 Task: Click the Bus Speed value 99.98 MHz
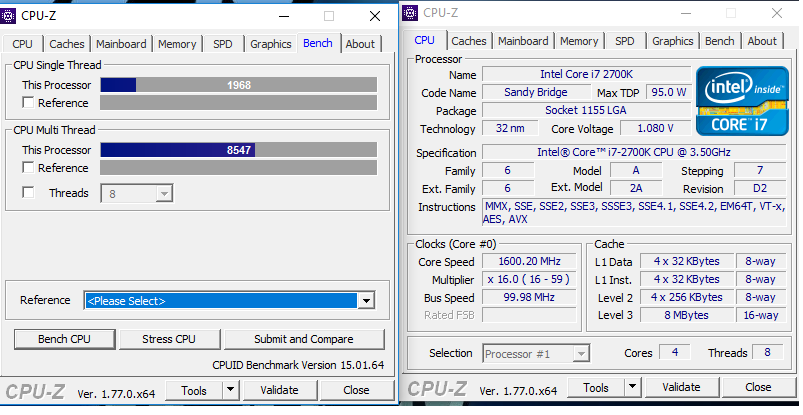530,297
